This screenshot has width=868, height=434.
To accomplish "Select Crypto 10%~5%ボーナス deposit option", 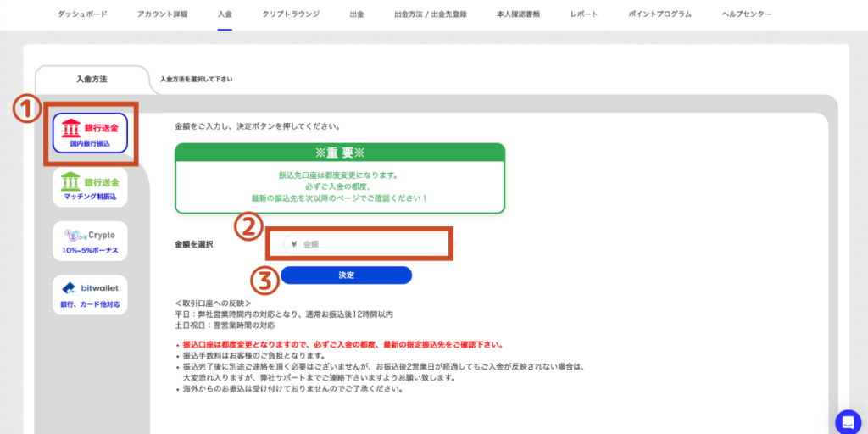I will (x=90, y=241).
